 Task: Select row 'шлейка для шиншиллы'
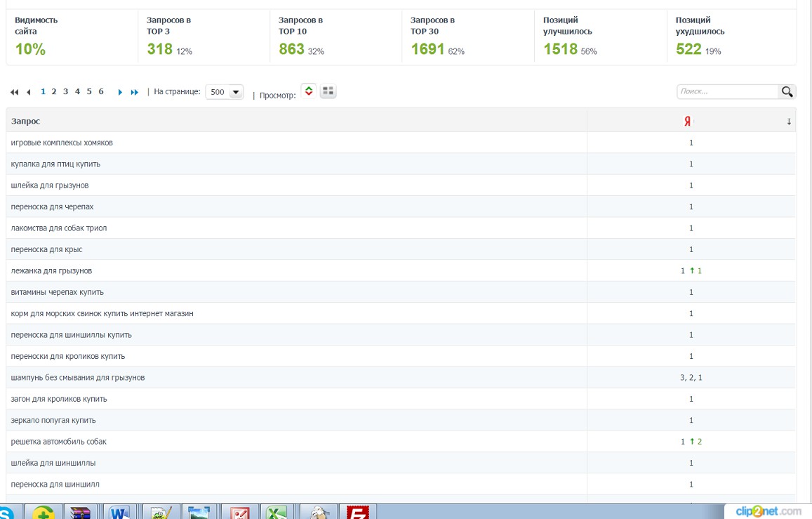click(400, 463)
